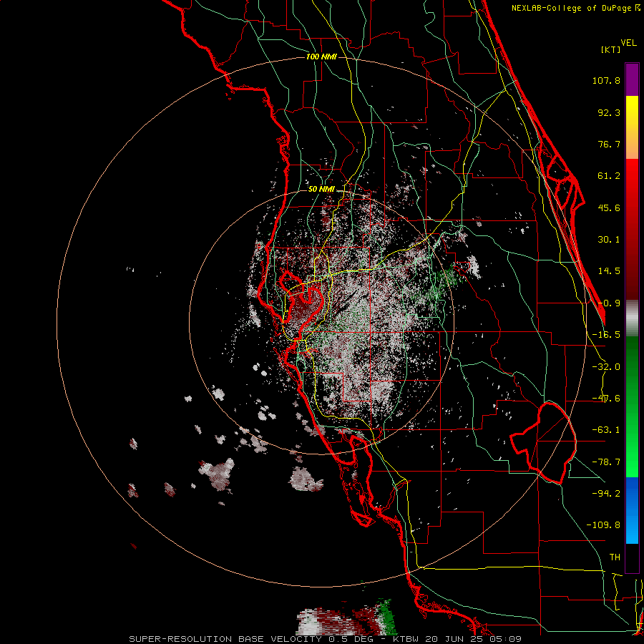This screenshot has width=644, height=644.
Task: Pick the gray segment of the velocity bar
Action: click(632, 318)
